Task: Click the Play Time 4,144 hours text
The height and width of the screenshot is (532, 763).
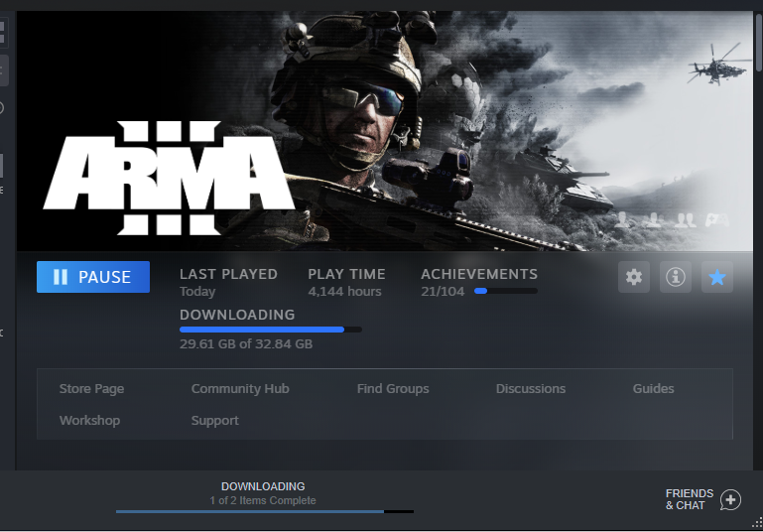Action: [x=346, y=282]
